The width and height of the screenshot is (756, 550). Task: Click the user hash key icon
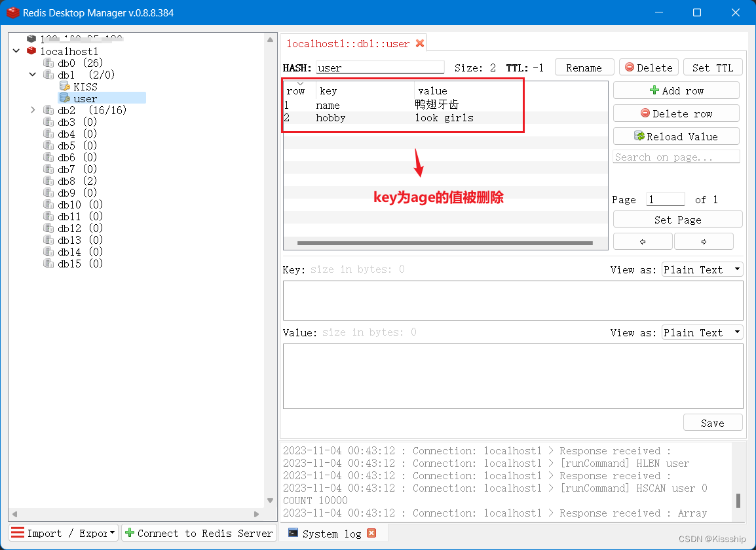click(x=65, y=98)
